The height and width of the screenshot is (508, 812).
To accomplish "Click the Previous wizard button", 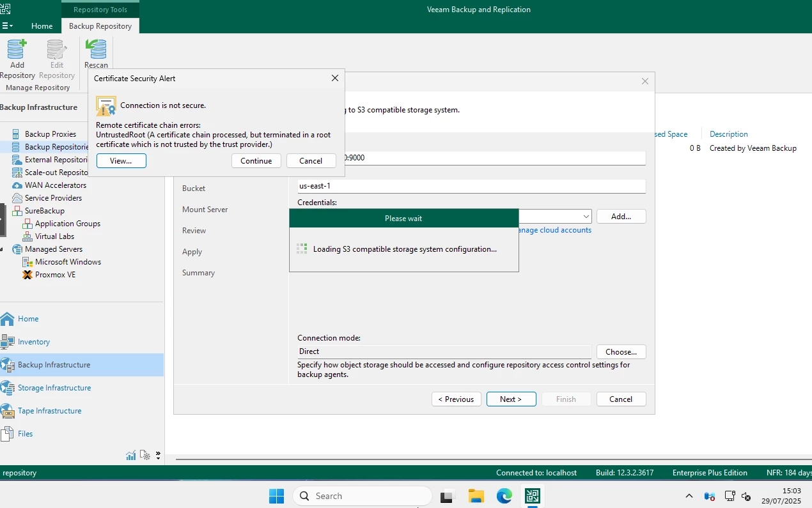I will pos(457,399).
